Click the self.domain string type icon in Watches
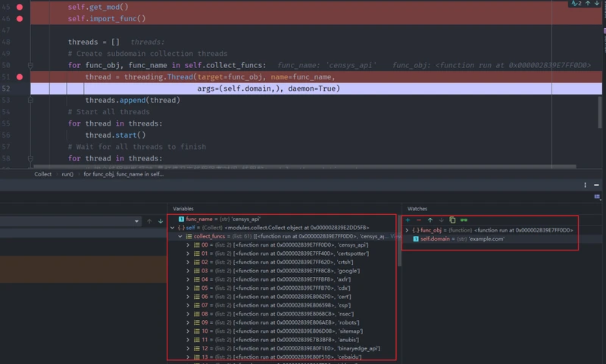The width and height of the screenshot is (606, 364). coord(416,239)
